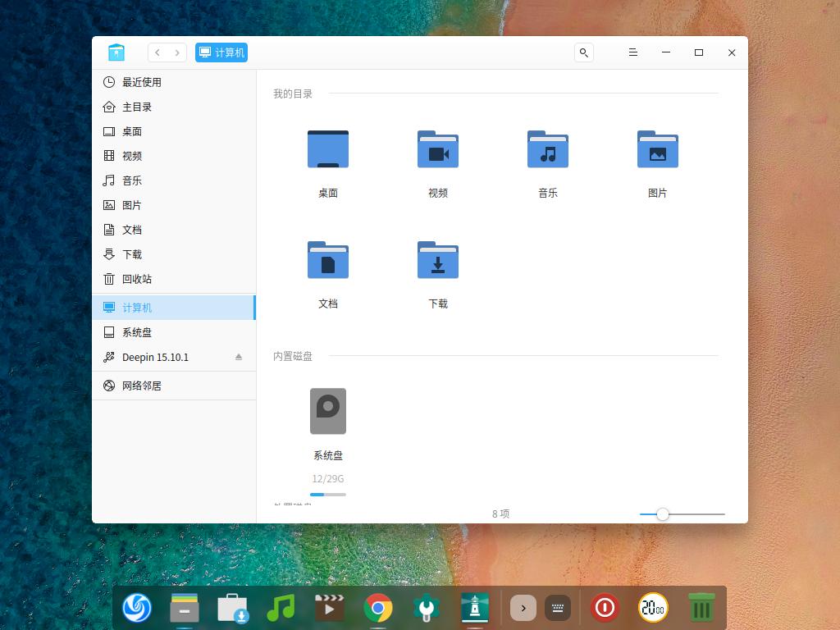
Task: Open 网络邻居 (Network) in the sidebar
Action: click(x=141, y=386)
